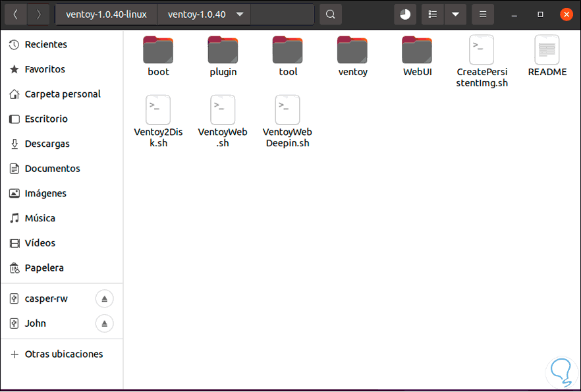The image size is (581, 392).
Task: Click the ventoy-1.0.40 path segment
Action: (x=196, y=14)
